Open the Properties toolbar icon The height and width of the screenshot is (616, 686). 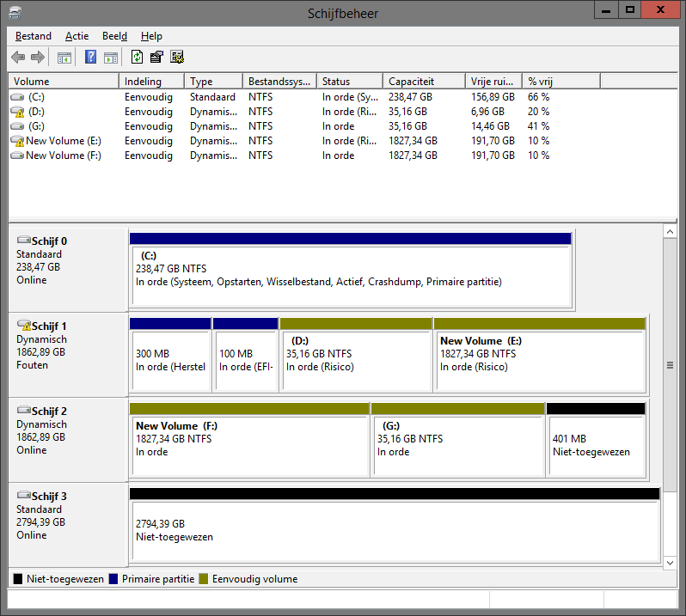pos(156,58)
